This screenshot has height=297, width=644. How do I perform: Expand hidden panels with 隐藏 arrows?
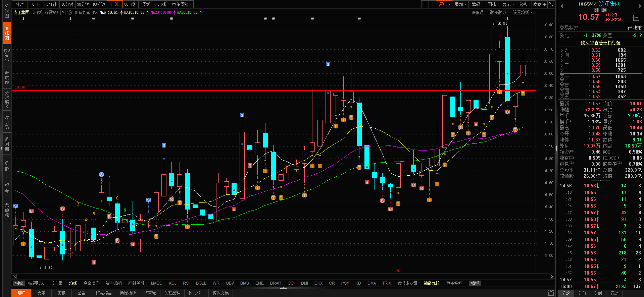pos(539,4)
